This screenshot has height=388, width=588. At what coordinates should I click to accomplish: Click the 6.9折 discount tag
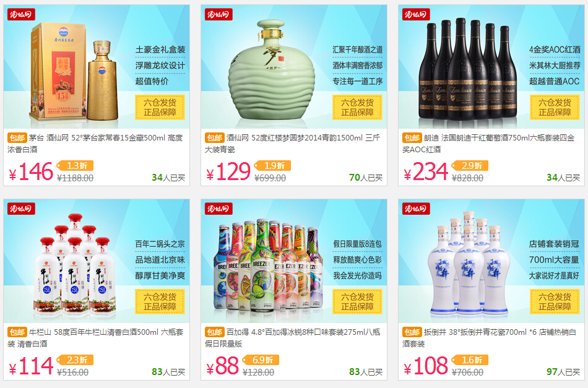click(261, 360)
